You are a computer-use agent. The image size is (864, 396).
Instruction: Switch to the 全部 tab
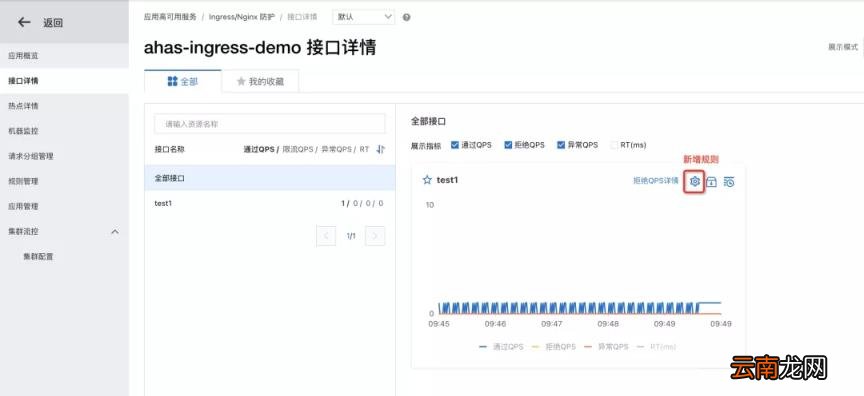coord(182,82)
